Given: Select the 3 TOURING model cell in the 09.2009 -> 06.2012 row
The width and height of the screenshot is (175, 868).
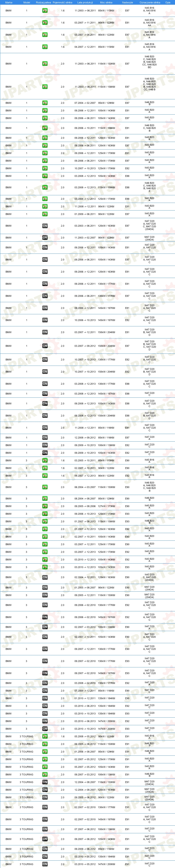Looking at the screenshot, I should point(27,849).
